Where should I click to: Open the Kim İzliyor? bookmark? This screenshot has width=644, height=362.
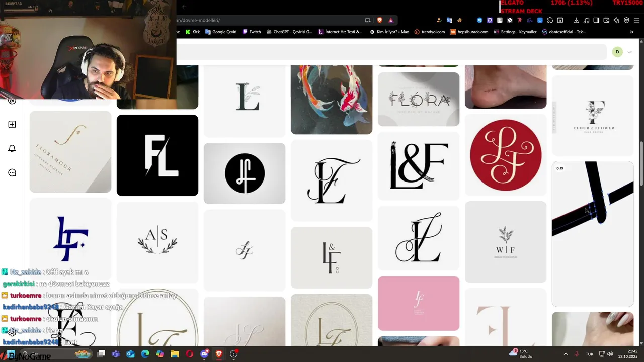[x=389, y=32]
